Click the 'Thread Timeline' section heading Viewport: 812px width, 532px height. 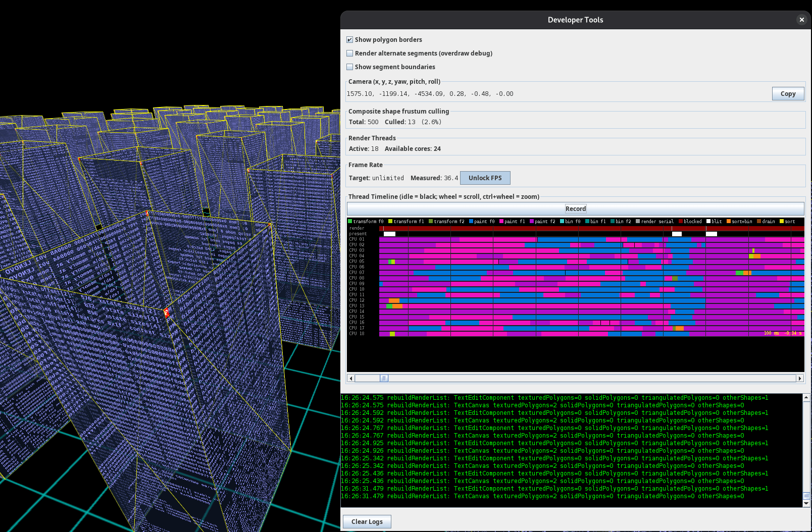tap(444, 196)
